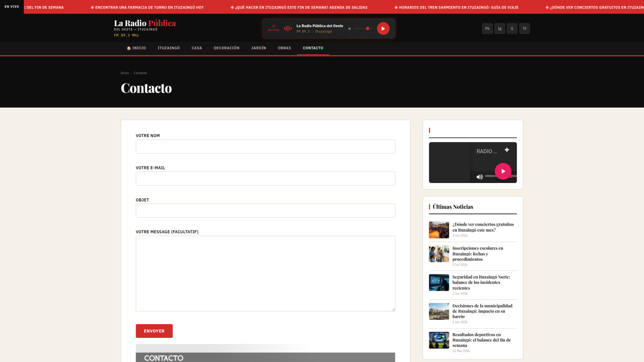The width and height of the screenshot is (644, 362).
Task: Click the conciertos gratuitos article thumbnail
Action: pos(439,230)
